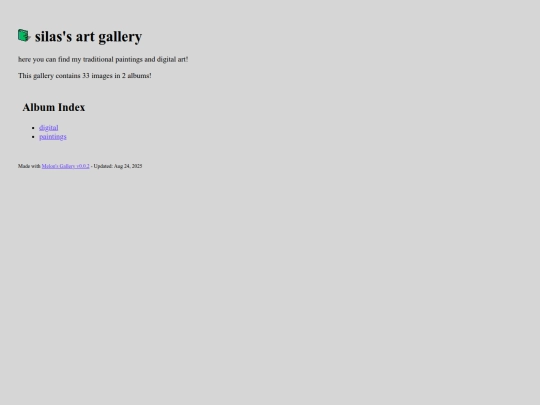Click the words "digital art!" in the description

[x=173, y=59]
